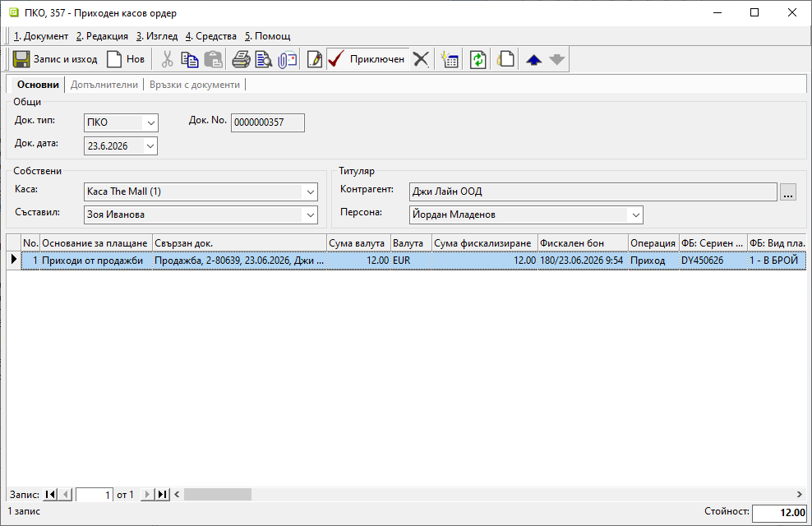
Task: Go to previous document with blue up arrow
Action: (534, 59)
